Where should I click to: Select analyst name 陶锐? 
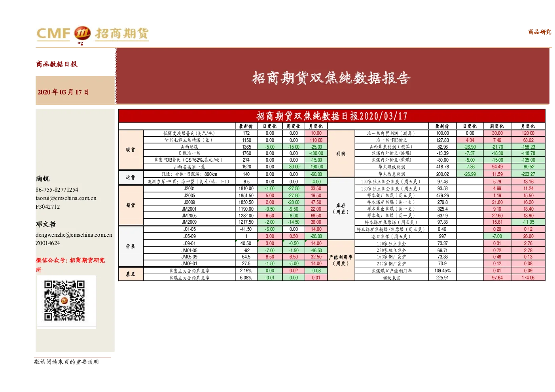(x=43, y=179)
